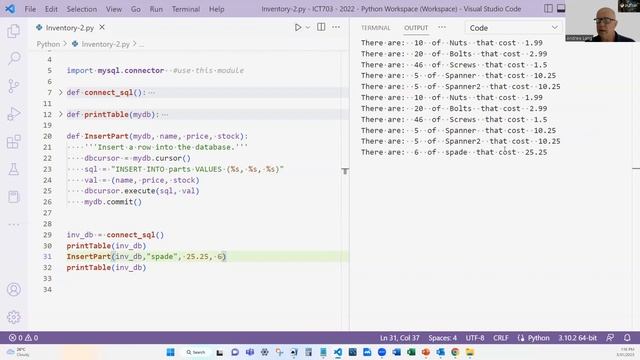Screen dimensions: 640x360
Task: Open Google Chrome from taskbar
Action: pos(455,352)
